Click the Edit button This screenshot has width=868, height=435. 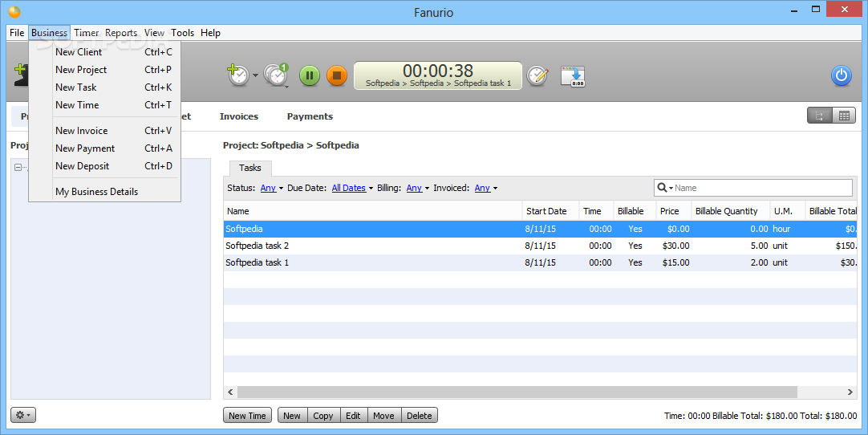pyautogui.click(x=353, y=416)
